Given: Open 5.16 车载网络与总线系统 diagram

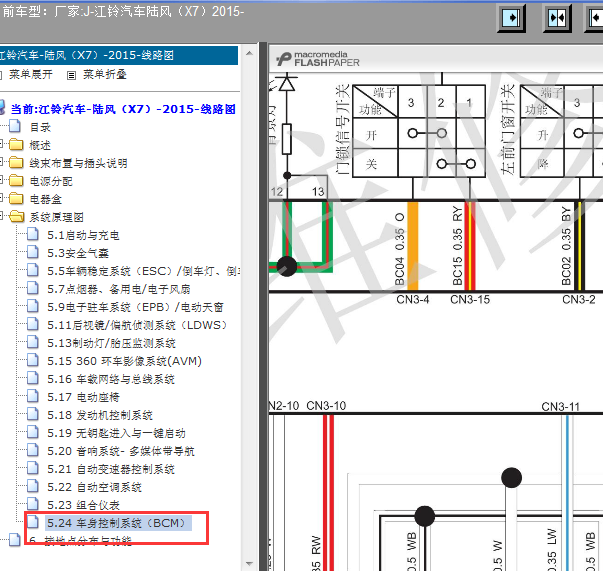Looking at the screenshot, I should (x=111, y=379).
